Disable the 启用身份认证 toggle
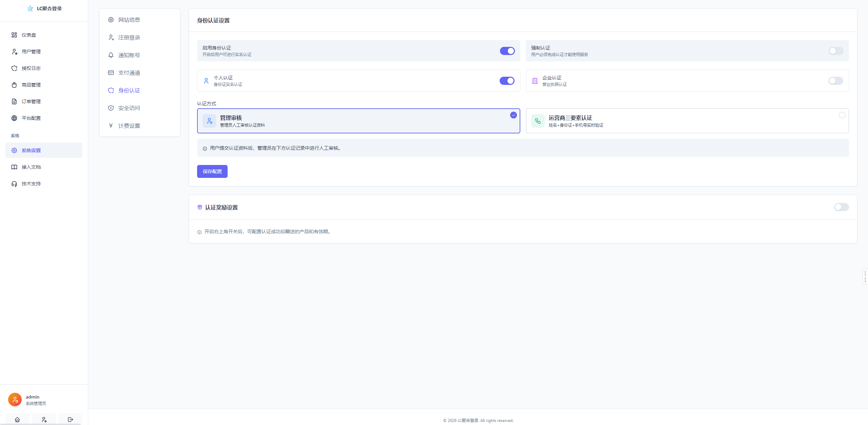This screenshot has width=868, height=425. pyautogui.click(x=507, y=51)
